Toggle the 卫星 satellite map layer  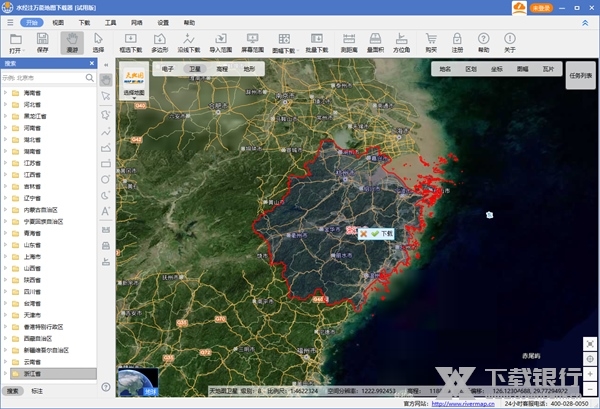(194, 70)
